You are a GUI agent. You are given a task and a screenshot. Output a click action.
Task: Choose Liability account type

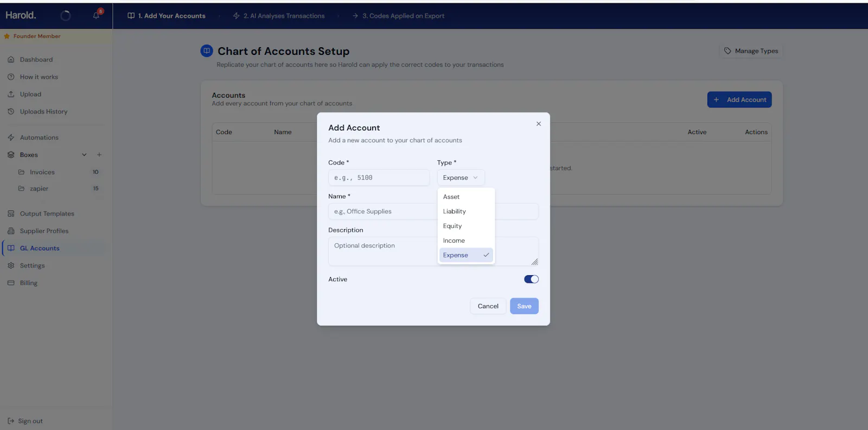tap(466, 211)
